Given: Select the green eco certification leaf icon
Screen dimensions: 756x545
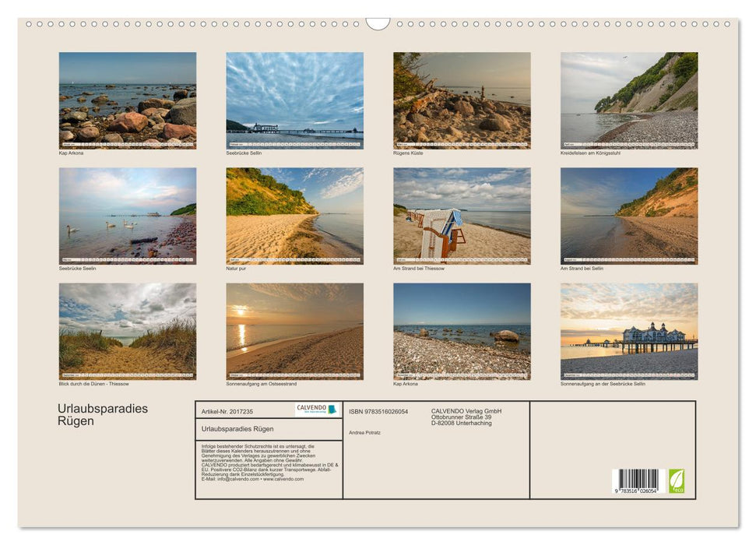Looking at the screenshot, I should click(678, 482).
